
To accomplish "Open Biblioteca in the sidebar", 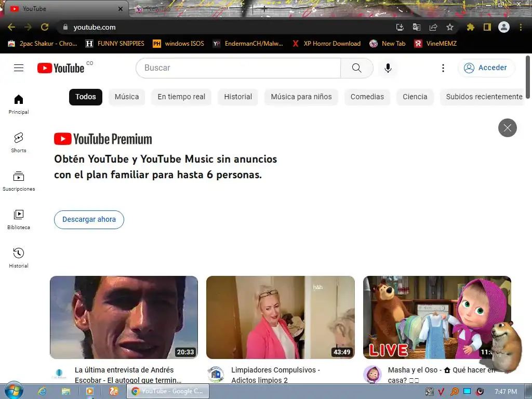I will point(19,220).
